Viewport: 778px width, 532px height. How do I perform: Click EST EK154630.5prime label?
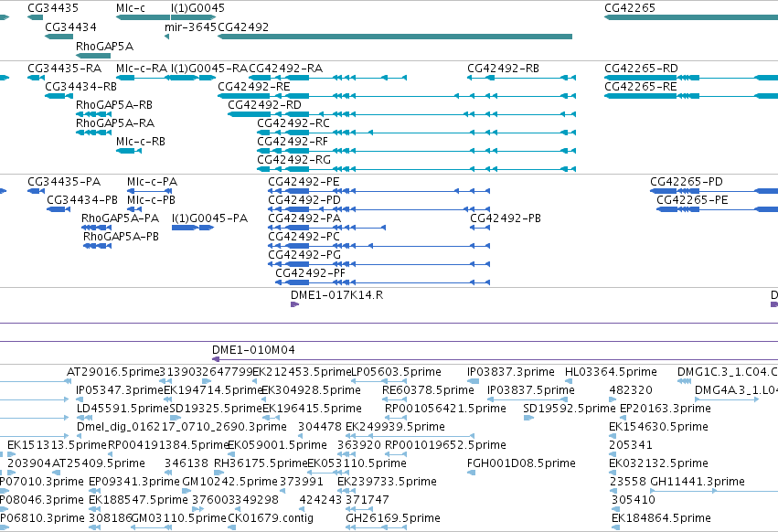[x=658, y=427]
